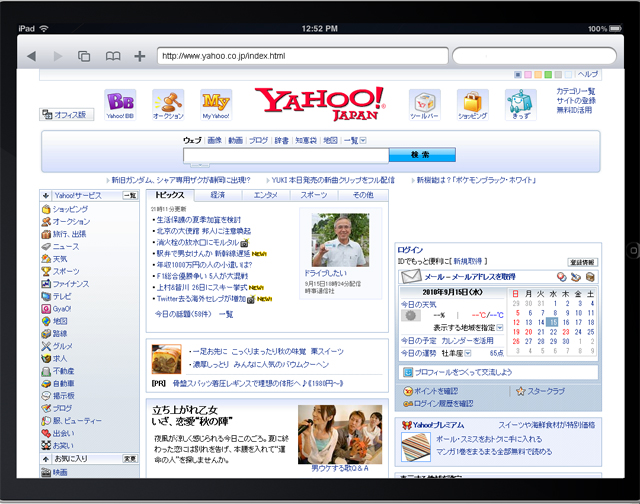Click the ドライブしたい news photo
640x504 pixels.
pos(340,240)
